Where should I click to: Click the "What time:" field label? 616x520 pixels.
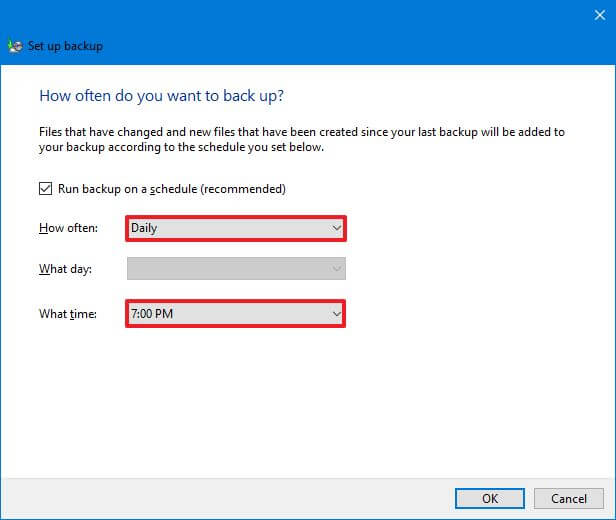[68, 314]
